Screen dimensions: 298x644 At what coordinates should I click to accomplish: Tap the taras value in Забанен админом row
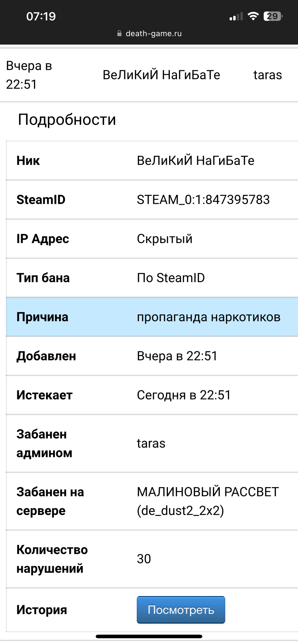pos(151,443)
